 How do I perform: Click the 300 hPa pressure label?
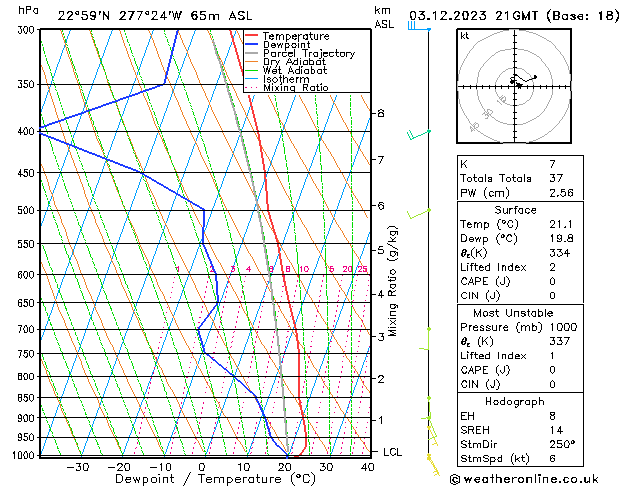click(x=28, y=30)
